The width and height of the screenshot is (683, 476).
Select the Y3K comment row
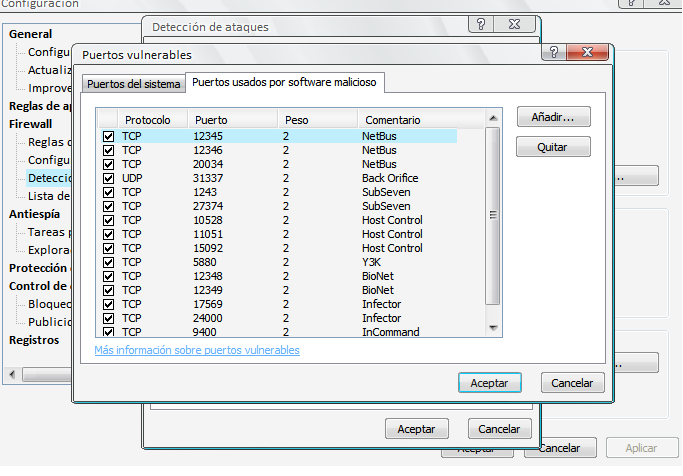[279, 262]
